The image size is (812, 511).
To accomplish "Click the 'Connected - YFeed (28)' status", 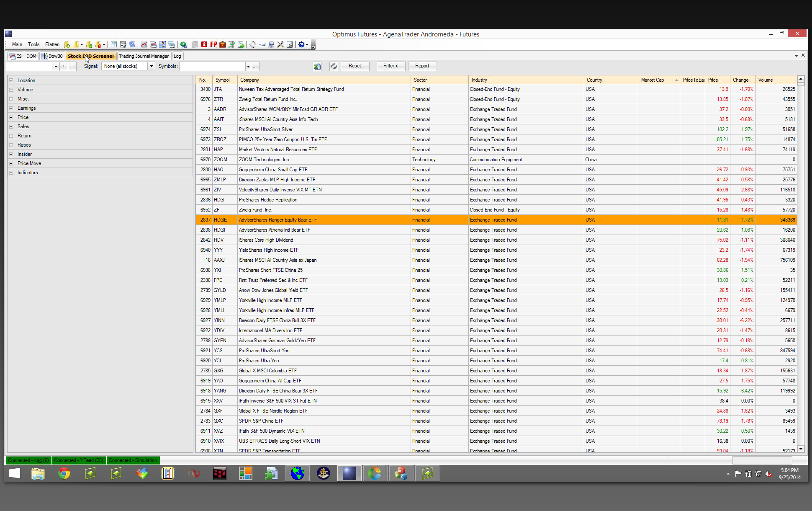I will tap(79, 460).
